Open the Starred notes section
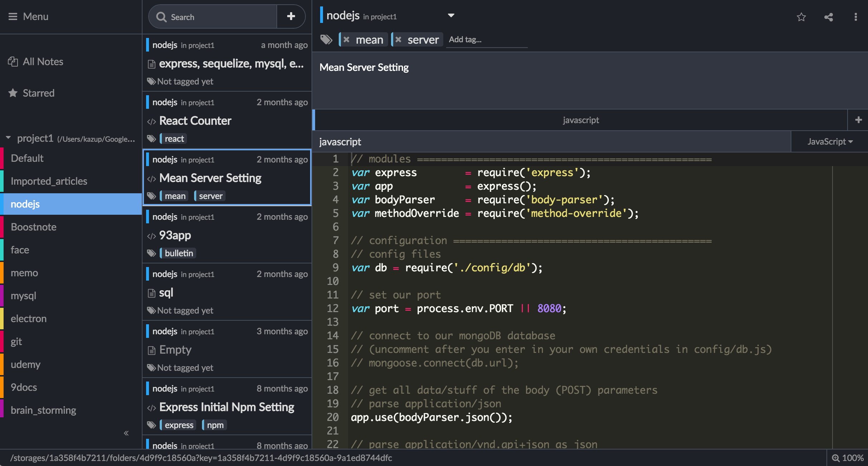Viewport: 868px width, 466px height. click(x=38, y=93)
